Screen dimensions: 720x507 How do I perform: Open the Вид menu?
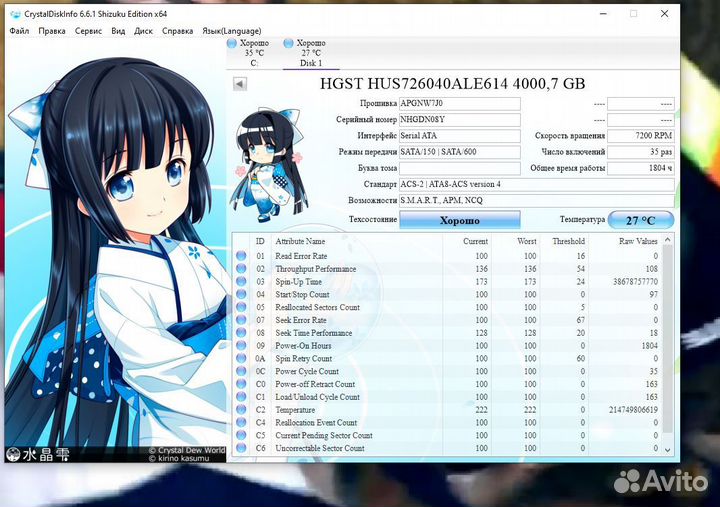118,31
